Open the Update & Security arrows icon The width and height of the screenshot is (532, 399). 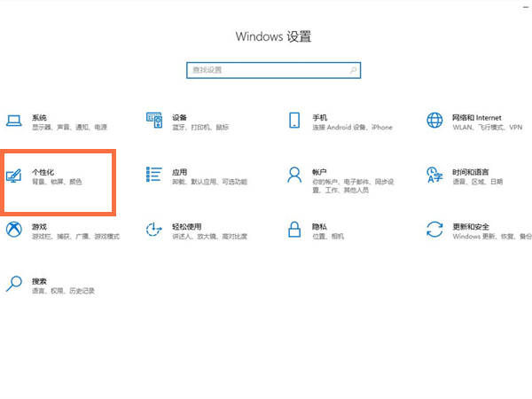434,230
